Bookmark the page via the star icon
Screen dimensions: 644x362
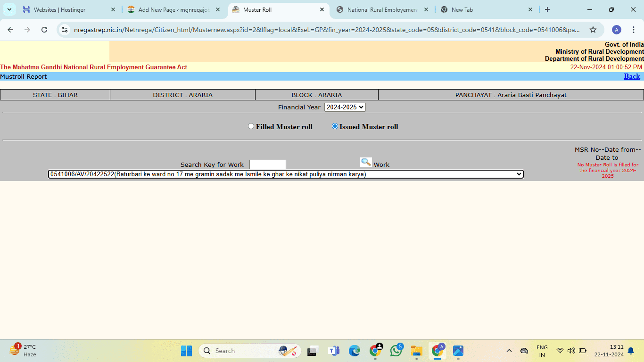click(x=593, y=29)
